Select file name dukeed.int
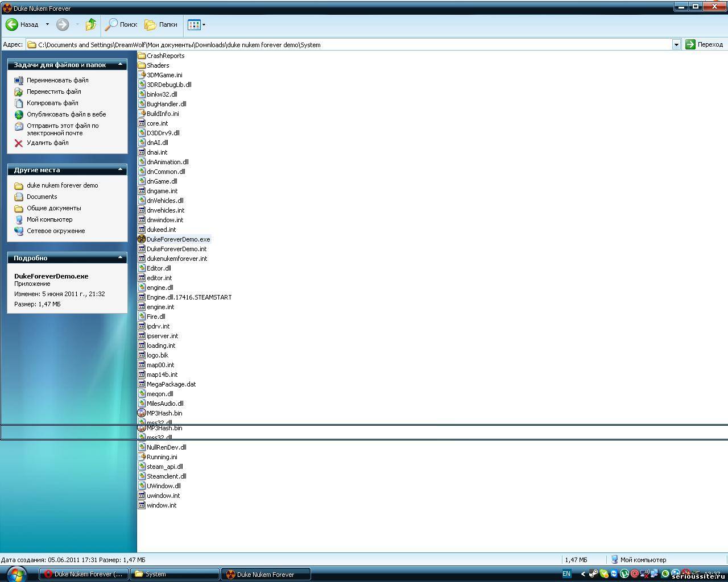728x582 pixels. pos(162,230)
